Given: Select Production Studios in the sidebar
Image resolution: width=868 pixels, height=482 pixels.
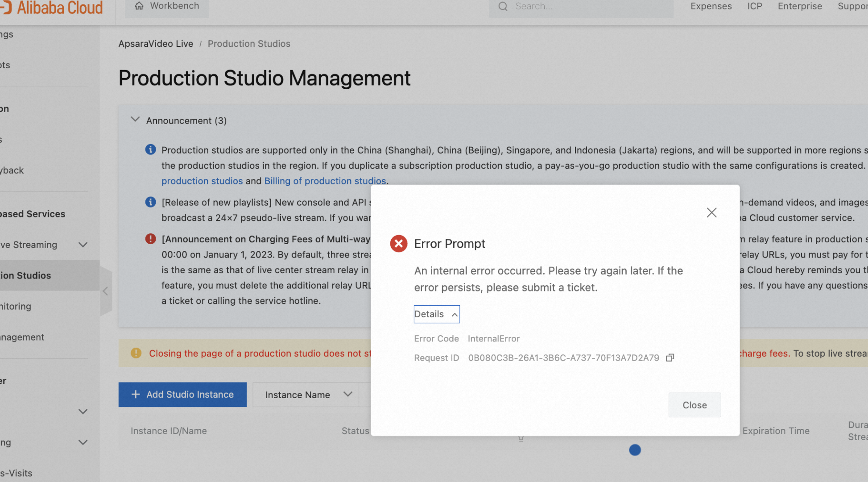Looking at the screenshot, I should click(49, 275).
